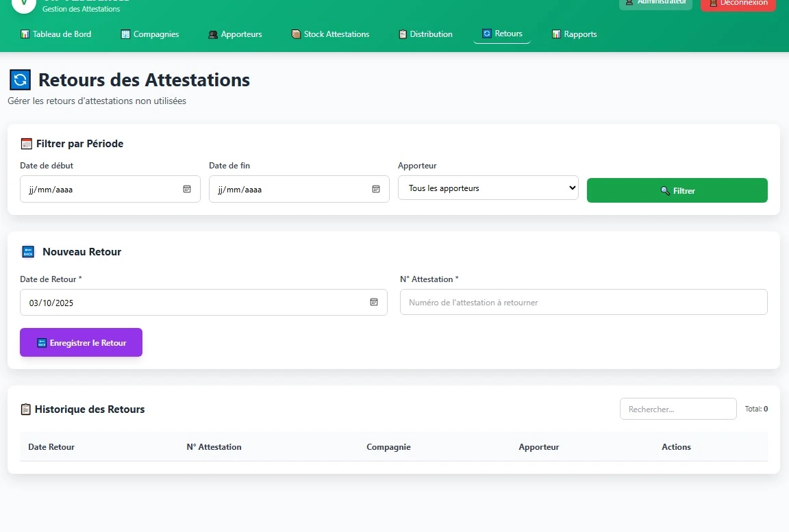This screenshot has width=789, height=532.
Task: Click the calendar icon in Date de début
Action: click(x=187, y=189)
